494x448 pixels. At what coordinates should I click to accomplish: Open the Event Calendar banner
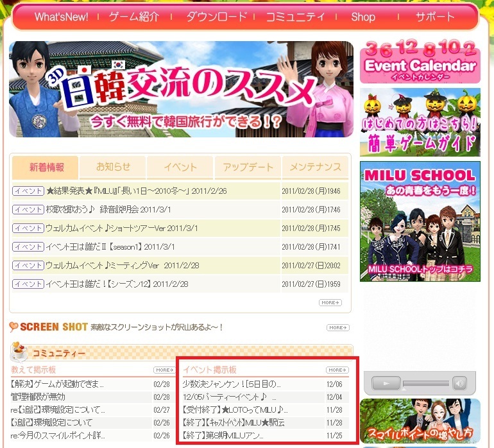420,62
